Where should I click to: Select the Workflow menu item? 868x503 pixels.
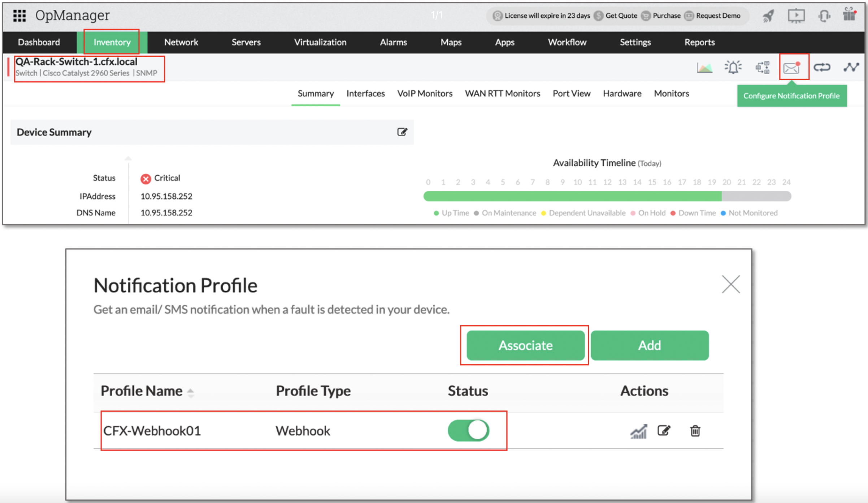(567, 42)
